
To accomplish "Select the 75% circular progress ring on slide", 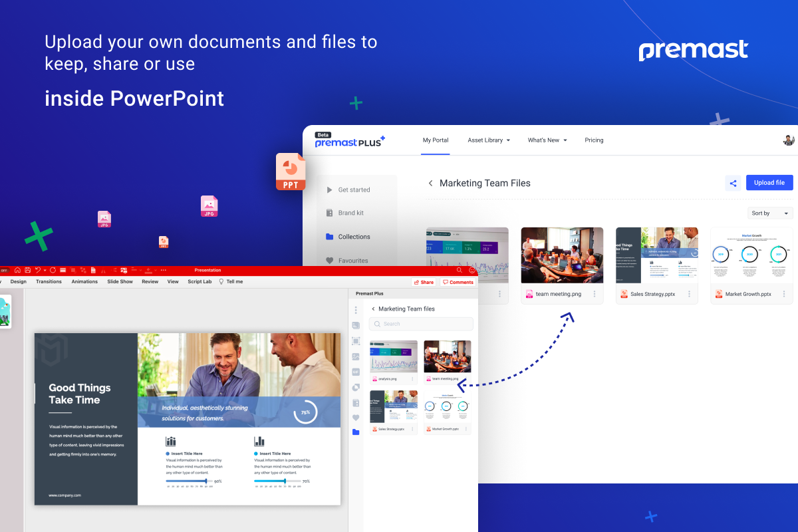I will click(305, 412).
